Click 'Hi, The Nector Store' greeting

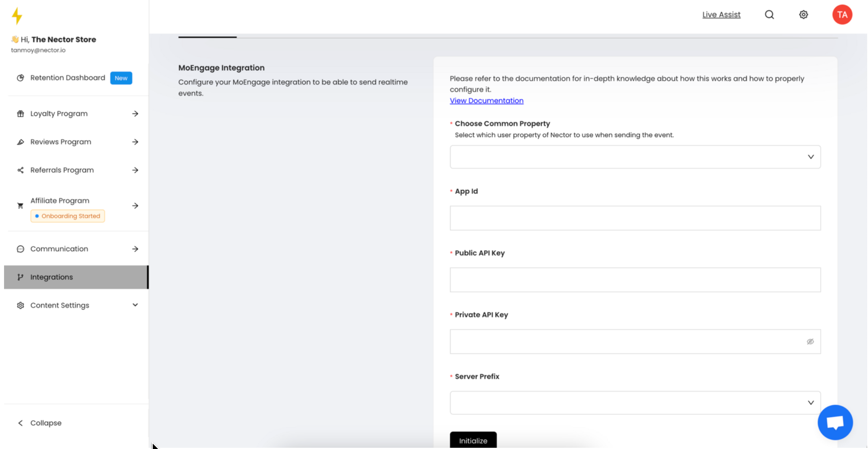click(x=53, y=39)
